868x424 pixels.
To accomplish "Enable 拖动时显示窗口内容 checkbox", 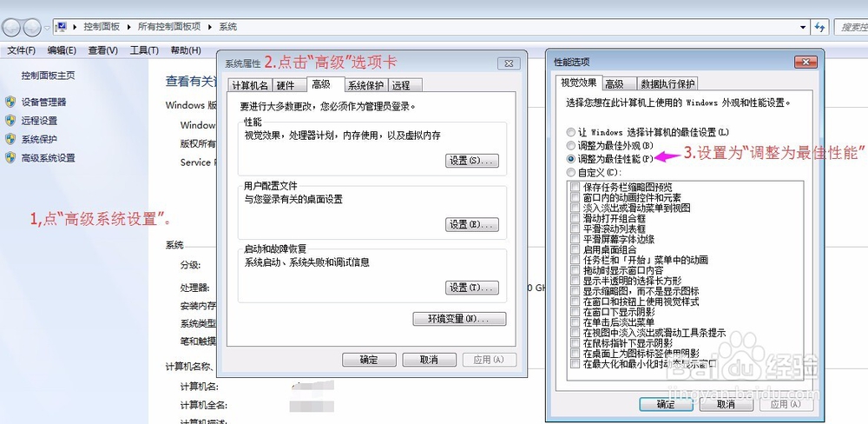I will [x=575, y=270].
